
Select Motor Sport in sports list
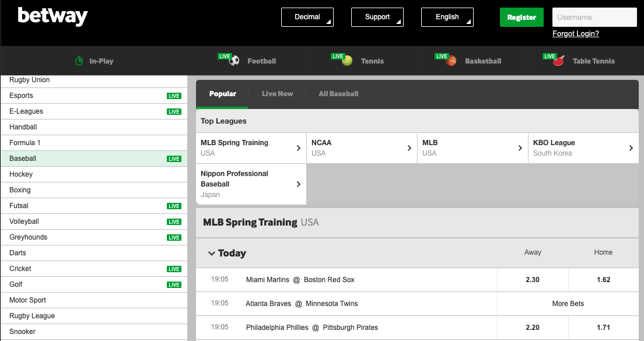coord(94,300)
